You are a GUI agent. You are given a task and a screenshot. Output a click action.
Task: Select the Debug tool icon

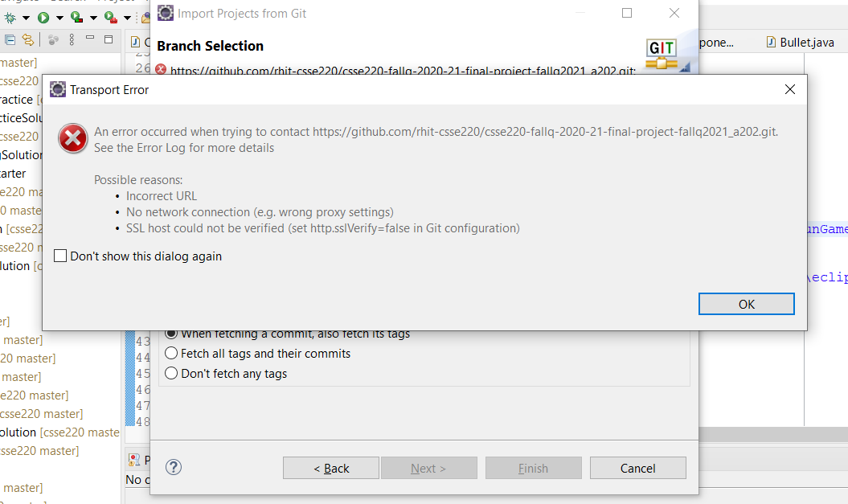[10, 18]
